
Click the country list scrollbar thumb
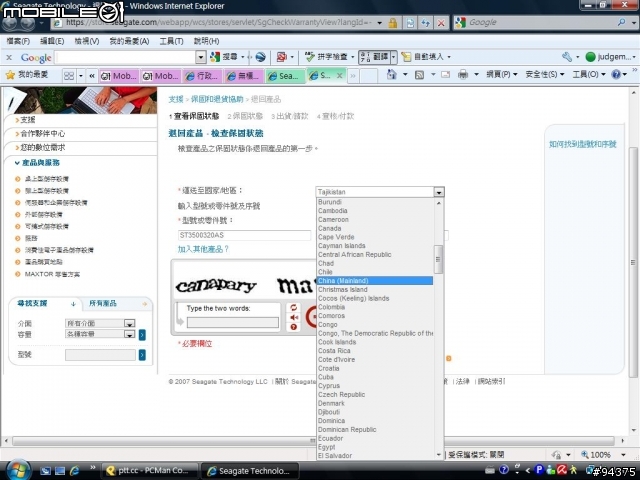tap(438, 259)
